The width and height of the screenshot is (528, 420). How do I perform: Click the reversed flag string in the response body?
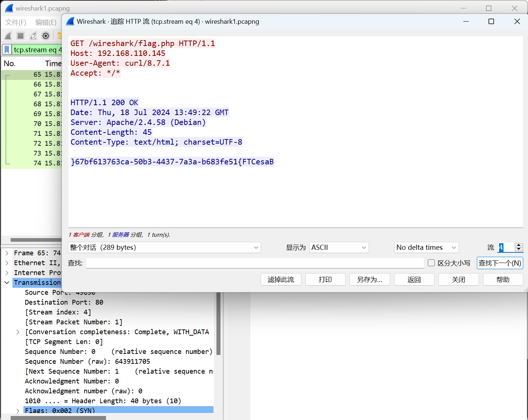[x=172, y=162]
